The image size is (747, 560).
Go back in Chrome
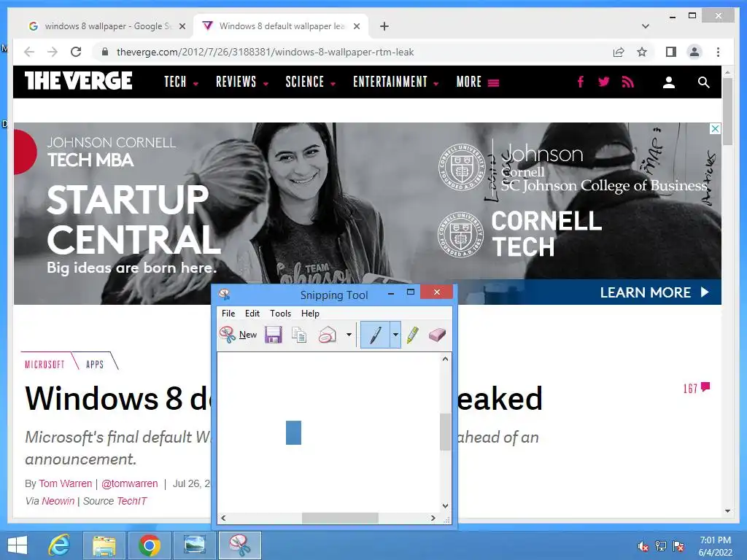29,52
